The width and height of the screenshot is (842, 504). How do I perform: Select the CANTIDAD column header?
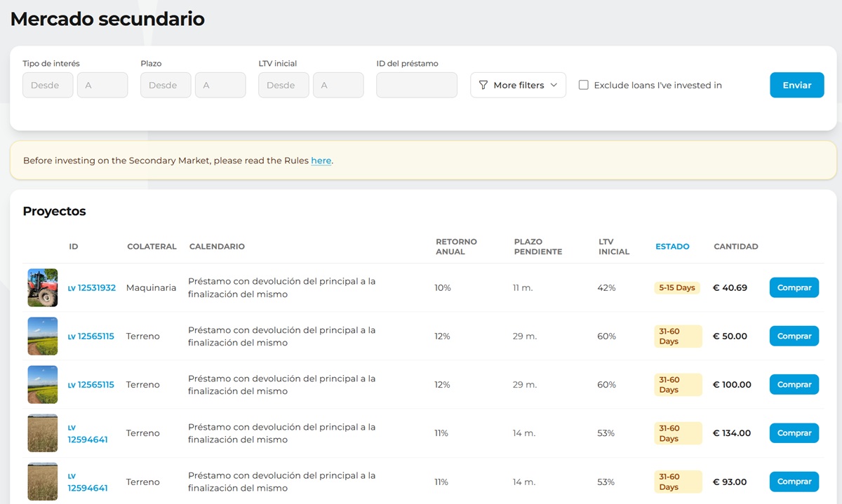736,247
